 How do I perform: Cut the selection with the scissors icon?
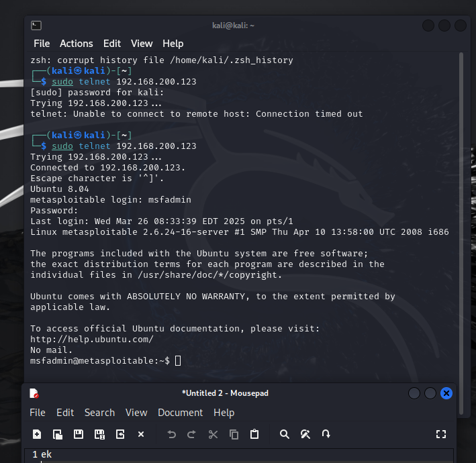point(213,434)
